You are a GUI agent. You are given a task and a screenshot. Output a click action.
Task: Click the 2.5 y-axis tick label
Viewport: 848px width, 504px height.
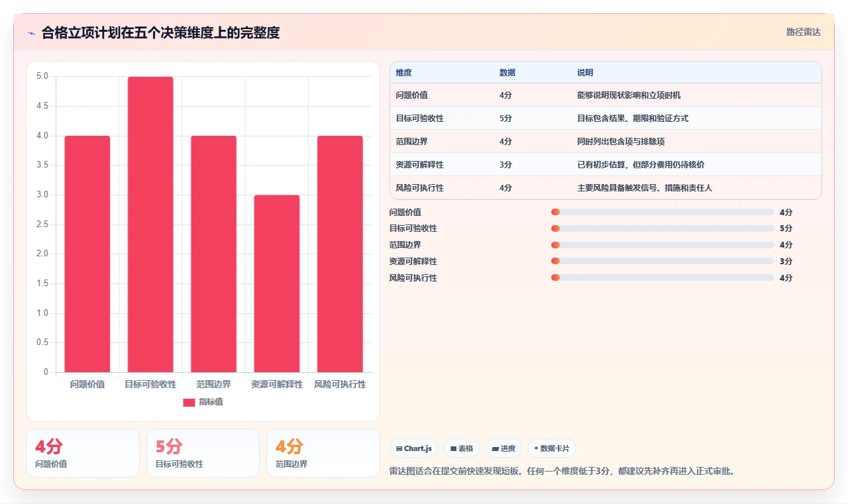tap(42, 225)
